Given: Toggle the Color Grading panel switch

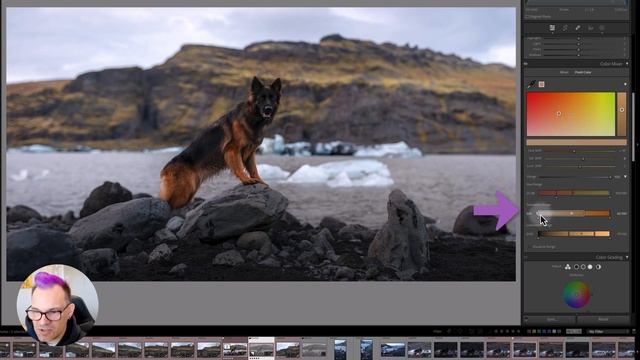Looking at the screenshot, I should (x=526, y=257).
